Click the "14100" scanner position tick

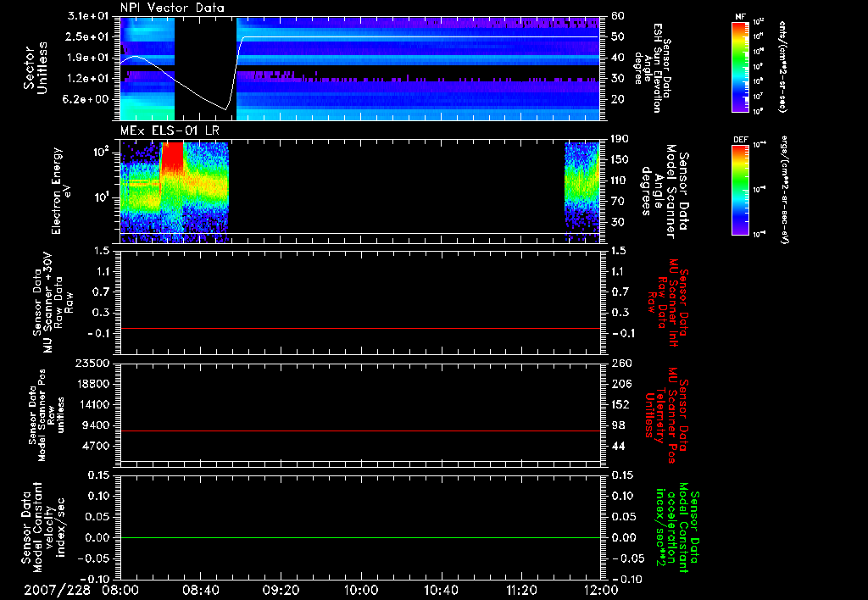pos(93,404)
